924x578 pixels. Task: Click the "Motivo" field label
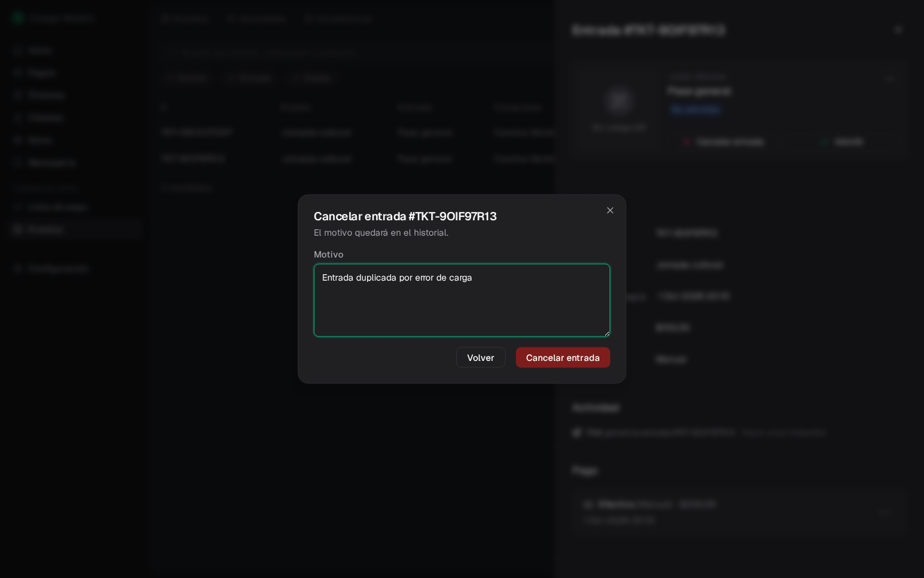coord(329,254)
